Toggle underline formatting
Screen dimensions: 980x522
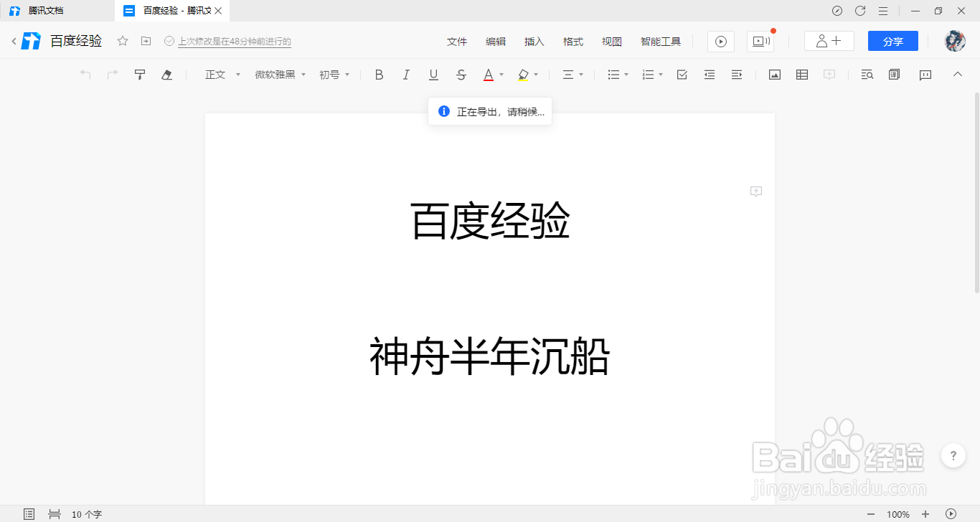433,75
